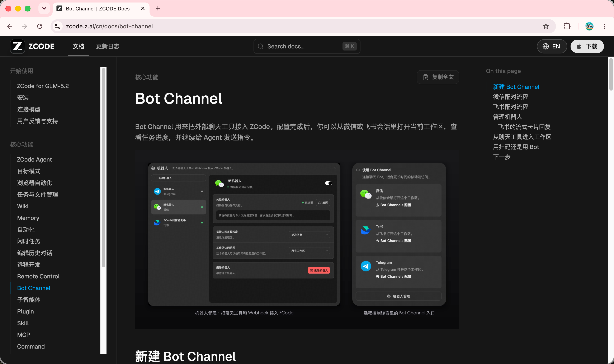Click the browser back arrow
The height and width of the screenshot is (364, 614).
click(x=10, y=26)
